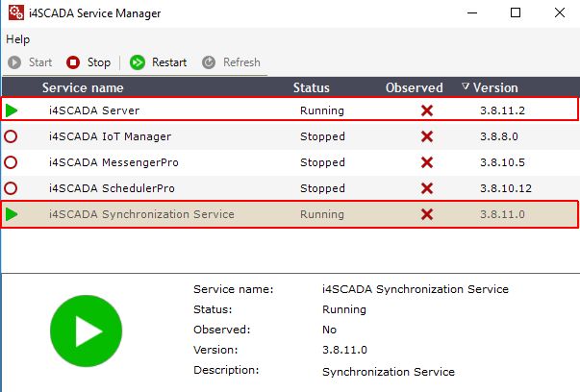
Task: Click the stopped icon of IoT Manager
Action: click(x=11, y=136)
